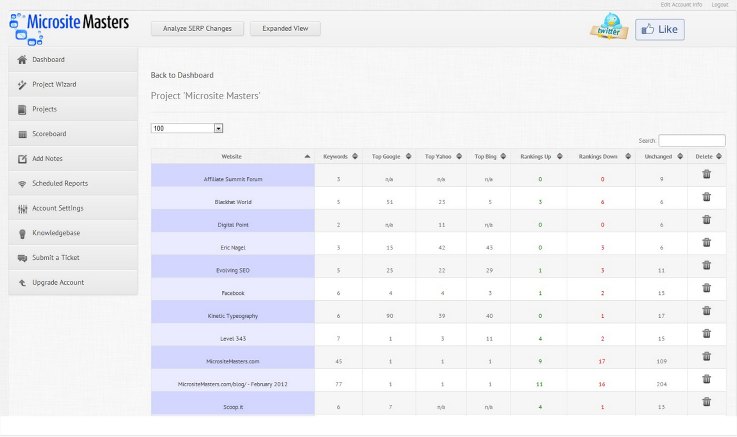Delete the MicrositeMasters.com row

coord(706,356)
